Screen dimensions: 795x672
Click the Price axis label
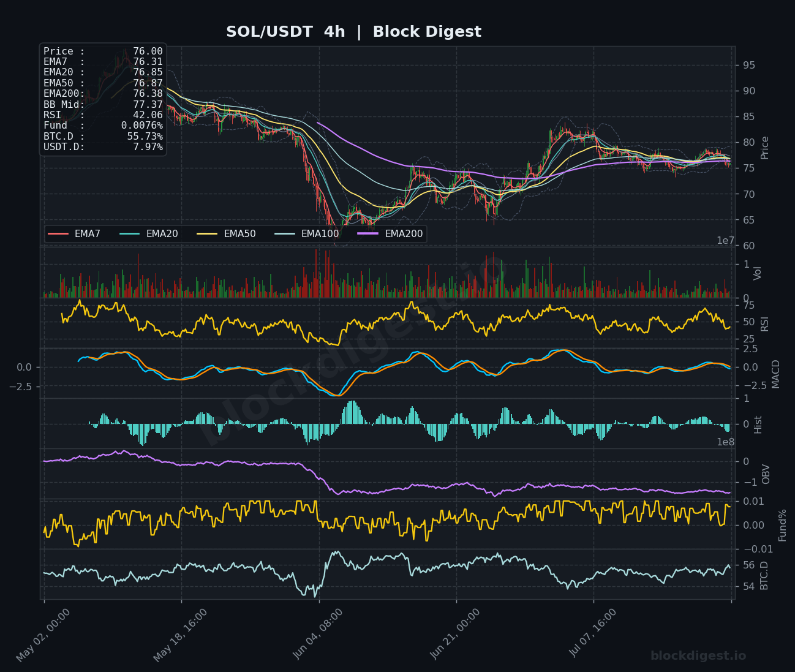click(764, 148)
